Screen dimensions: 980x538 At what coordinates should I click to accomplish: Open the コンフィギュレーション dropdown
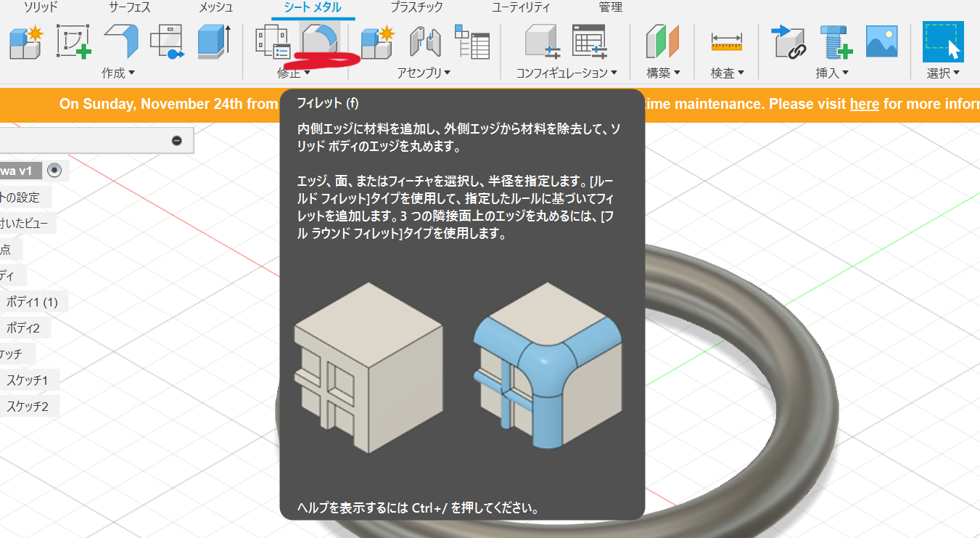coord(567,73)
